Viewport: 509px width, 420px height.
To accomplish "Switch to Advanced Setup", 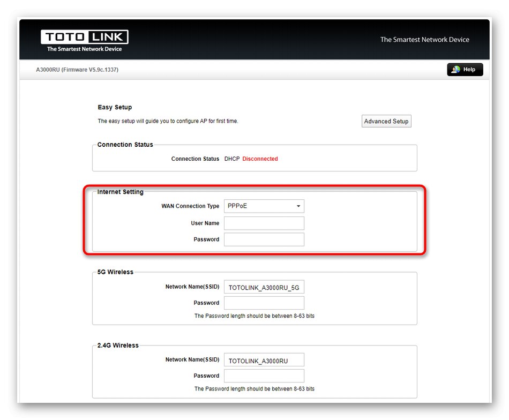I will coord(386,121).
